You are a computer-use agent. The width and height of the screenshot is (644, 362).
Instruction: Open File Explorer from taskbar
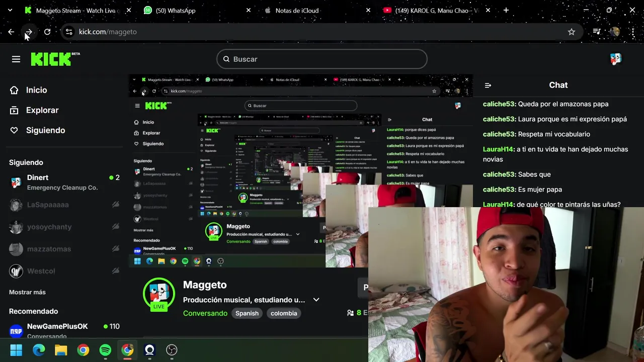point(61,350)
